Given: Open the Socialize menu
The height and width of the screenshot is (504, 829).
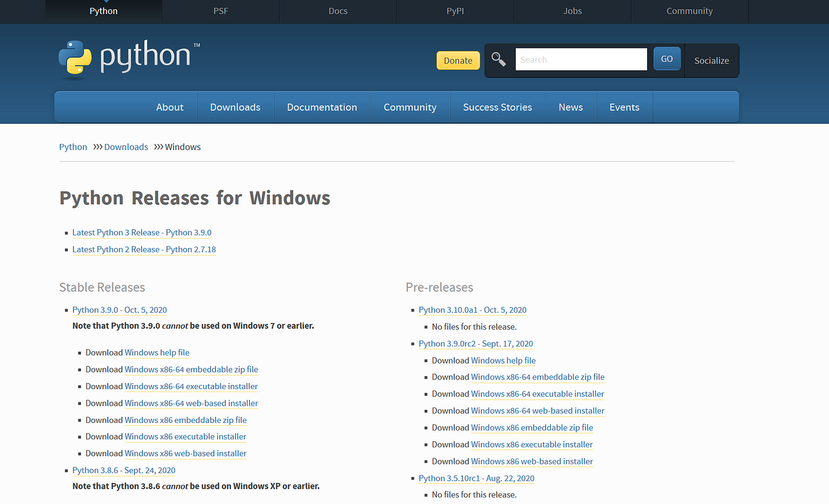Looking at the screenshot, I should (712, 60).
